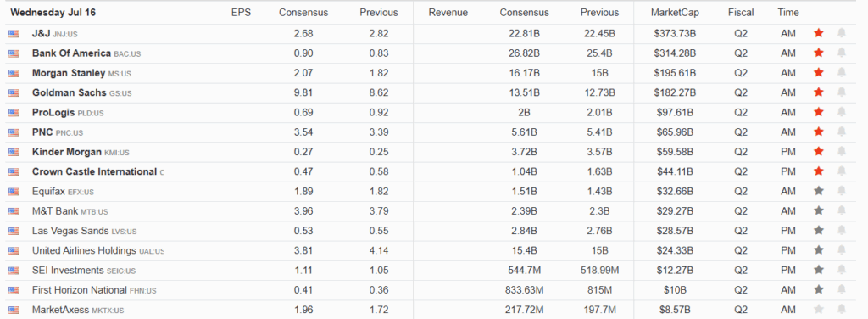
Task: Toggle the Goldman Sachs star
Action: tap(819, 92)
